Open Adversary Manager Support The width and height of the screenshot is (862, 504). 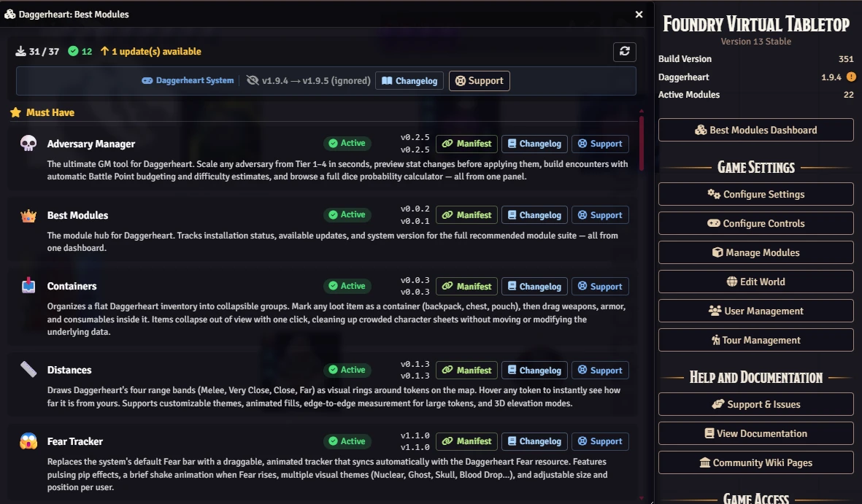tap(600, 144)
